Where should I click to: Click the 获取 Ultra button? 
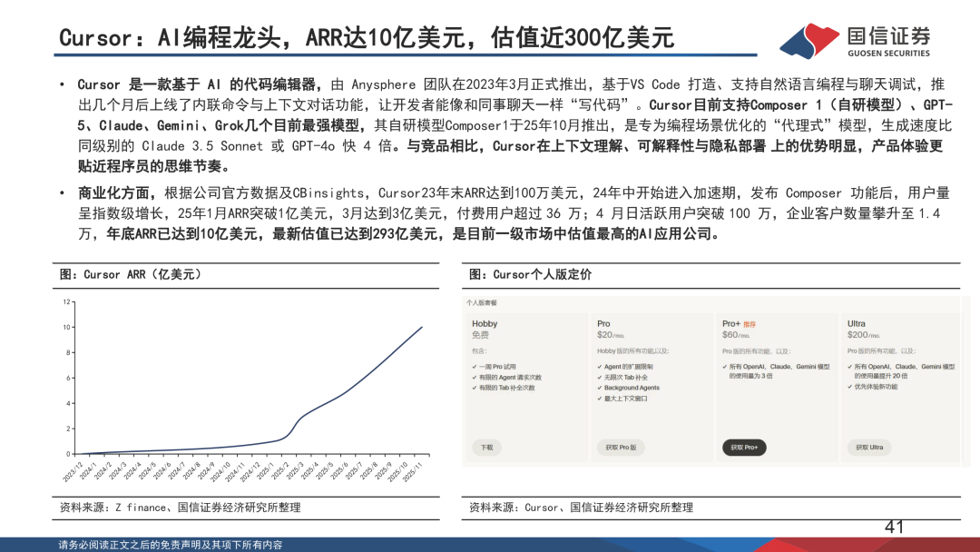[x=868, y=448]
